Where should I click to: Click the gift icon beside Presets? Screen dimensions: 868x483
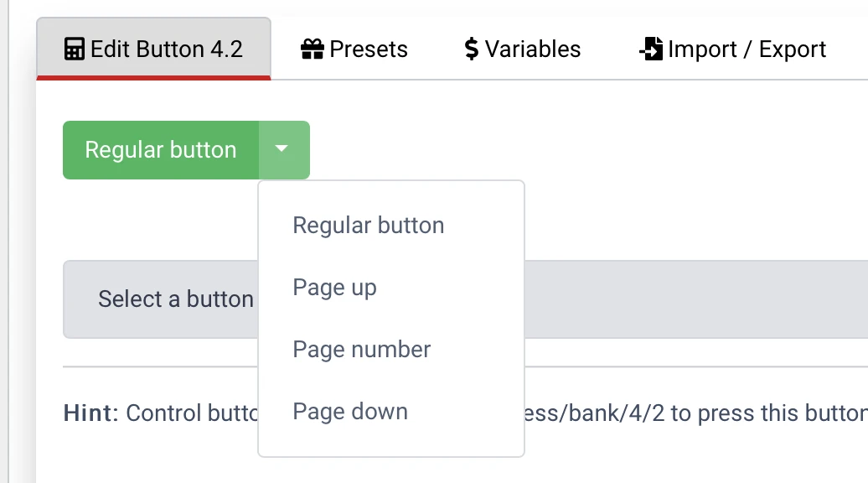pos(312,49)
